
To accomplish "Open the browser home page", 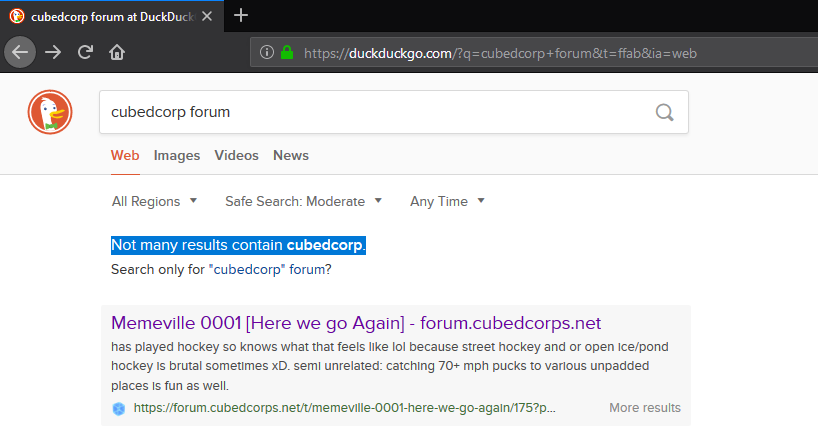I will (x=117, y=52).
